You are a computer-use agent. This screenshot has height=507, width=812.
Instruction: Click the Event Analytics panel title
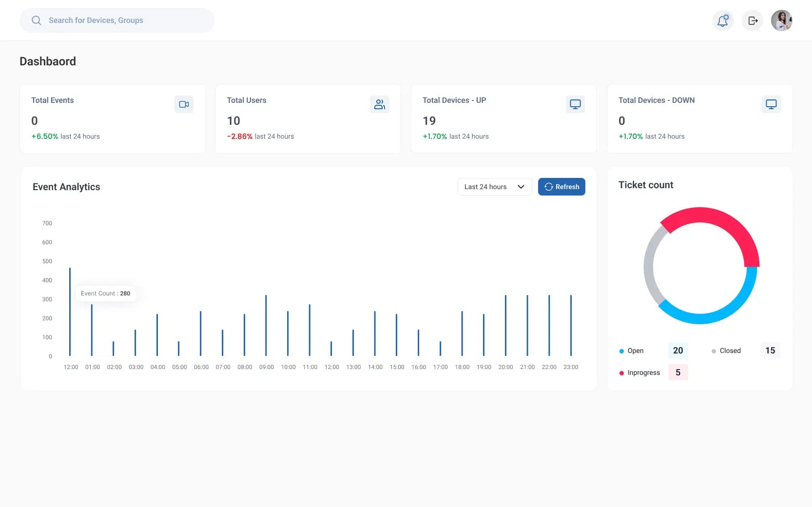[66, 186]
